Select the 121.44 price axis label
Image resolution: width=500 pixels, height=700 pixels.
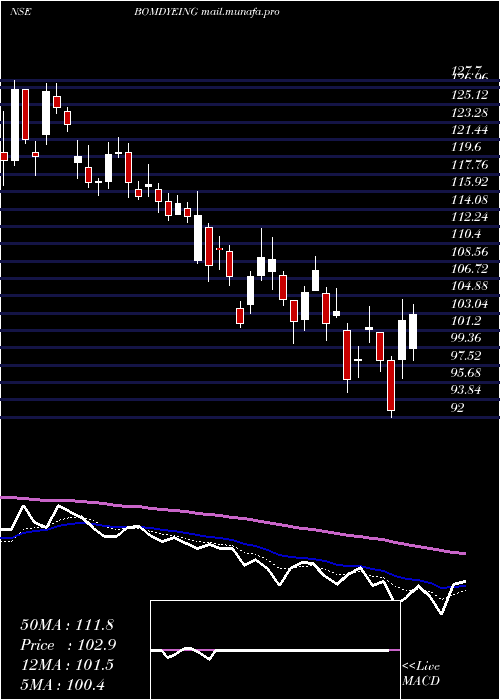point(469,129)
